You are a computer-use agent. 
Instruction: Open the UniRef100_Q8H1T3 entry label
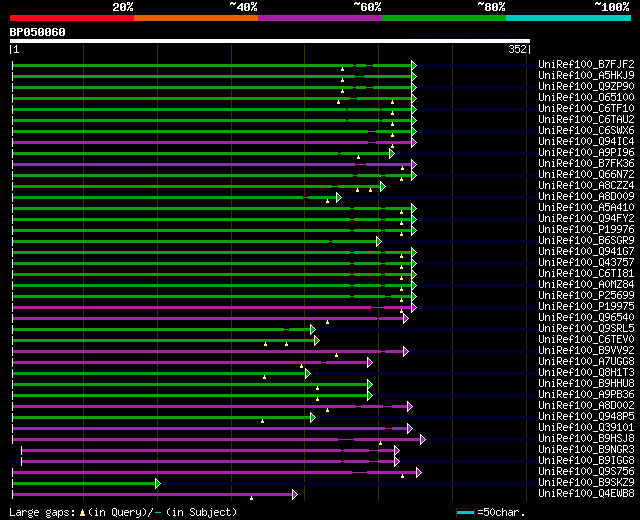coord(586,373)
